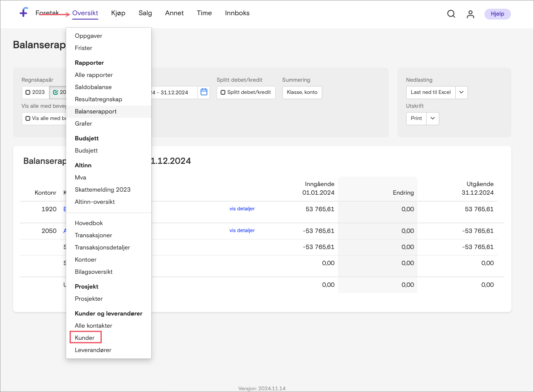Open the date range calendar icon
534x392 pixels.
pos(204,92)
